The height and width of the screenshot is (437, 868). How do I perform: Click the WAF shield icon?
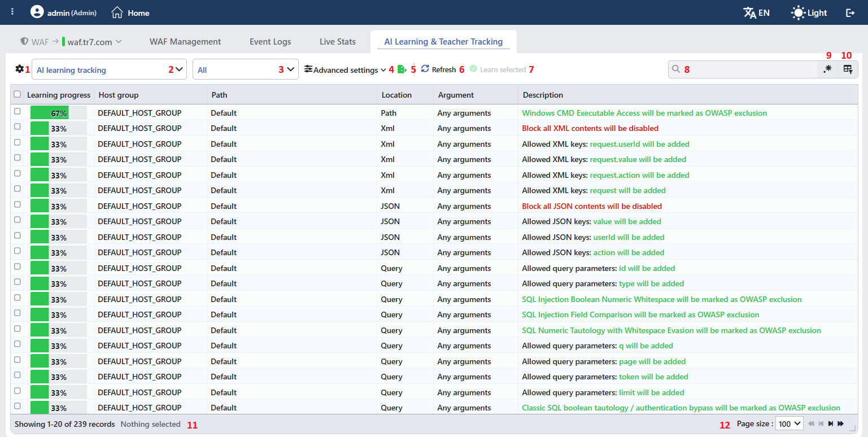(x=24, y=41)
